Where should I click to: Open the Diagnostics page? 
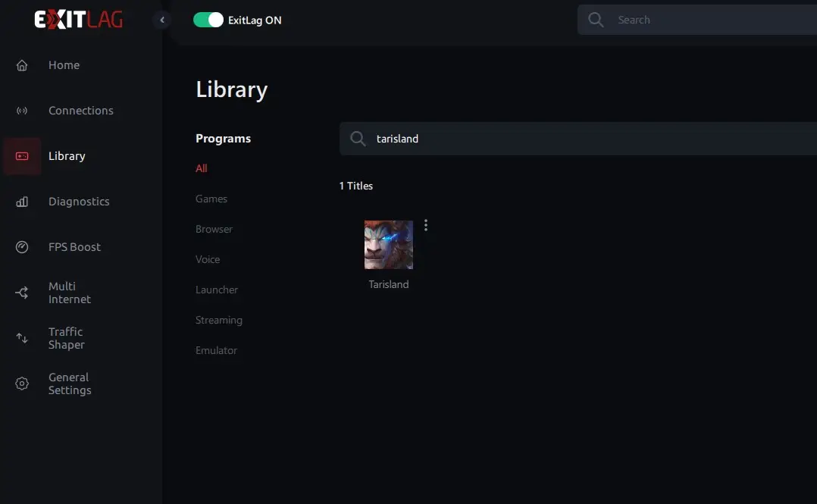(79, 202)
